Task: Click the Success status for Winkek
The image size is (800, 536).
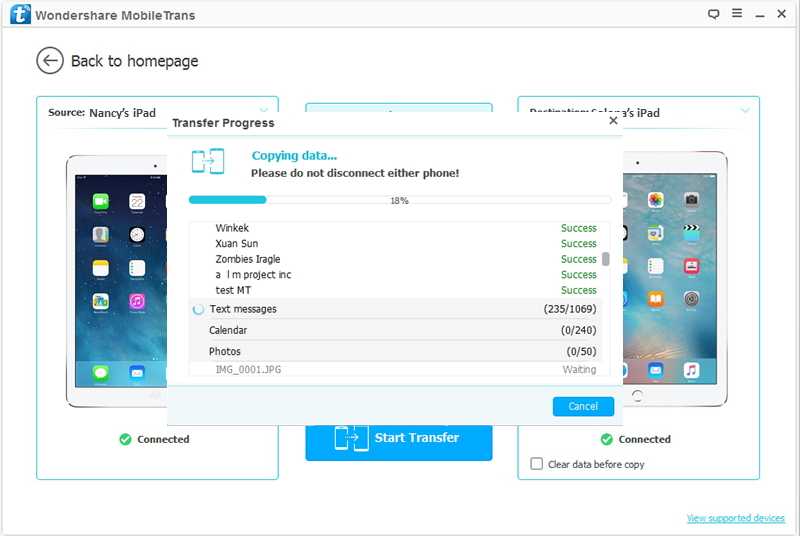Action: (579, 228)
